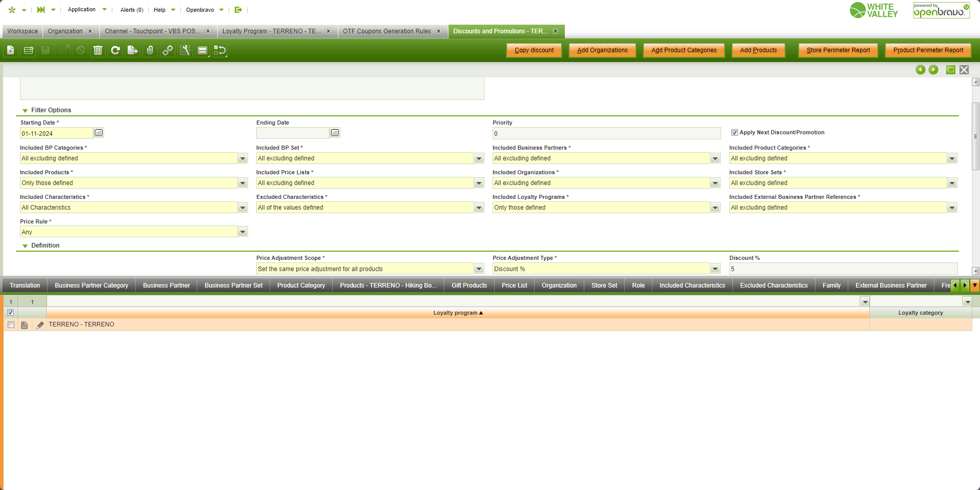Viewport: 980px width, 490px height.
Task: Show the hidden subtabs list menu
Action: 975,285
